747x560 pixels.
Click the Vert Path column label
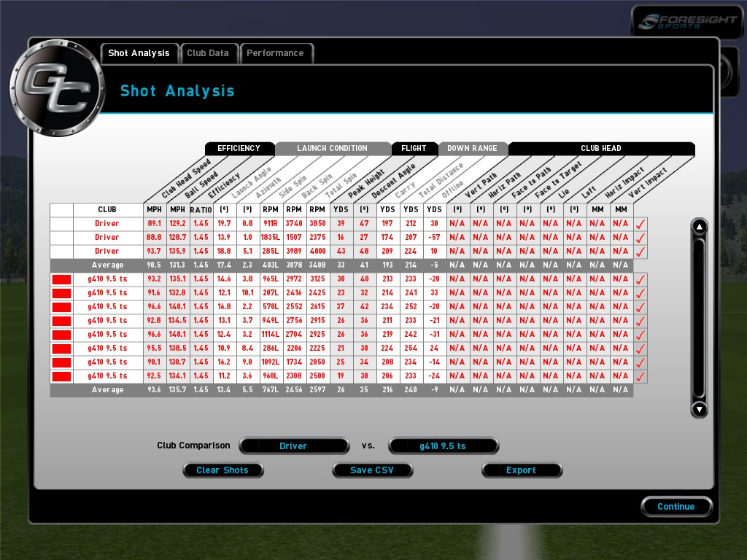click(480, 186)
